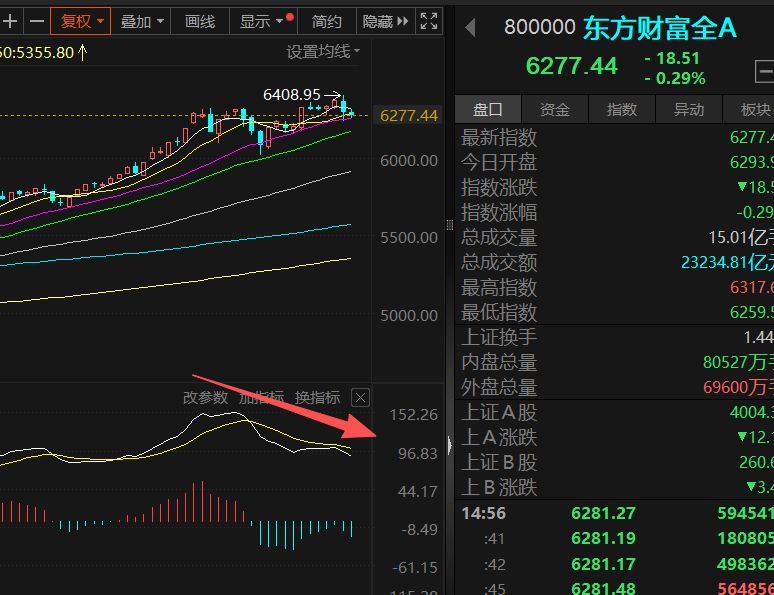Click 换指标 to change indicator
The width and height of the screenshot is (774, 595).
[317, 397]
